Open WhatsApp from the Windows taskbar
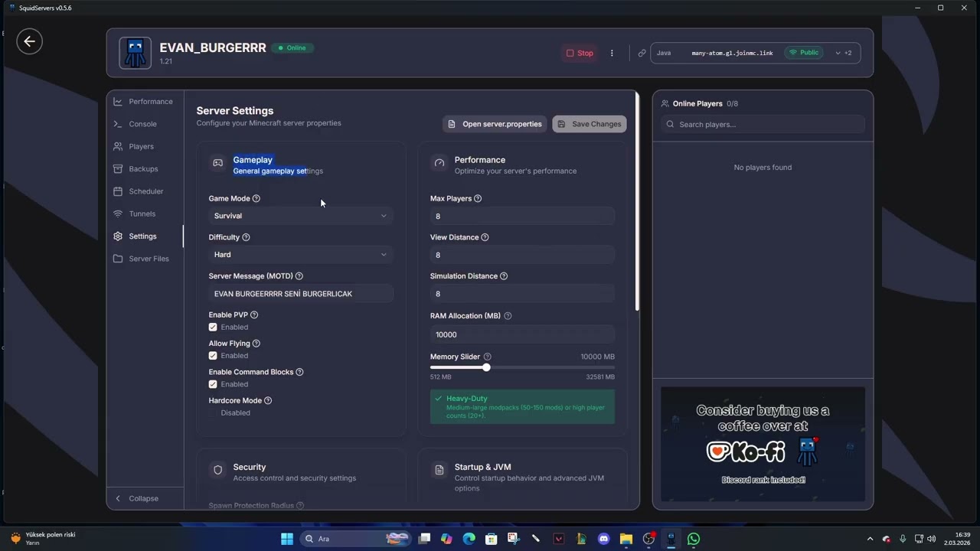The image size is (980, 551). coord(694,539)
